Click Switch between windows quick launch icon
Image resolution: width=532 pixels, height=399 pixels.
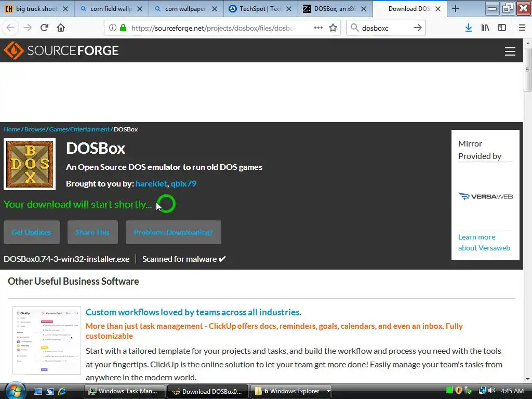coord(49,391)
